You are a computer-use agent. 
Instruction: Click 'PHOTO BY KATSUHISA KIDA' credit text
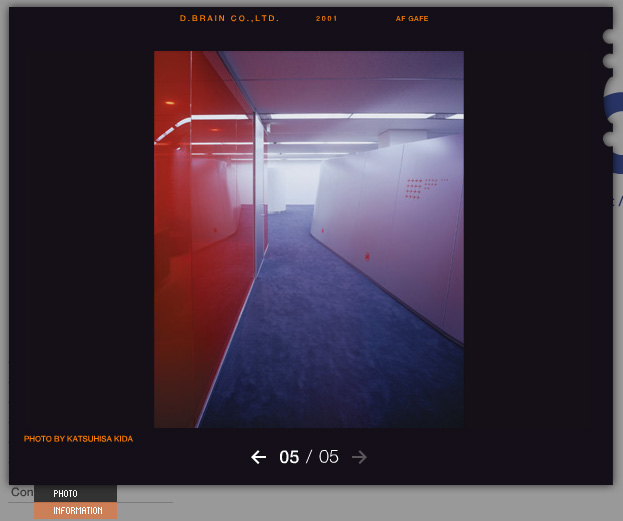coord(78,439)
